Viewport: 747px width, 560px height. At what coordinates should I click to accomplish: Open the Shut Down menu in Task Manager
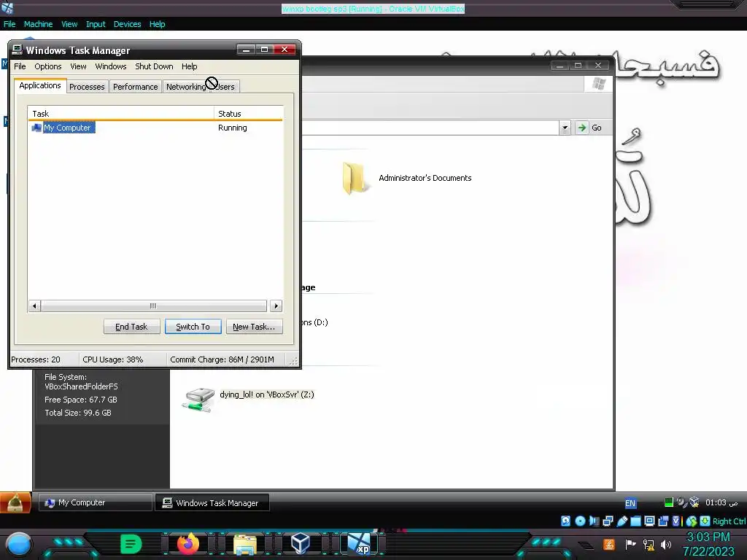pos(154,66)
